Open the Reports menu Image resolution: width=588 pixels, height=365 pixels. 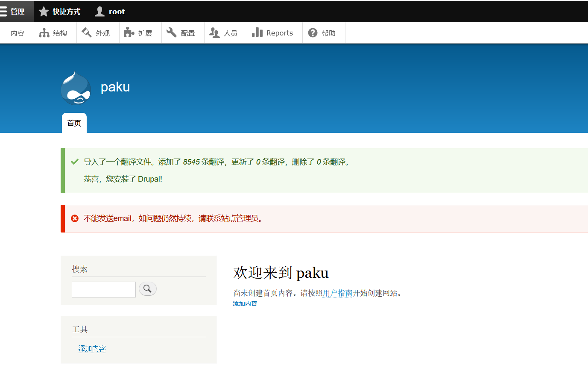pyautogui.click(x=275, y=33)
